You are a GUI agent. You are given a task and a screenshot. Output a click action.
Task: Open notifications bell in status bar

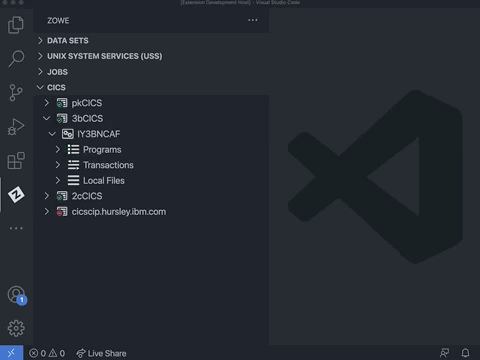tap(466, 353)
